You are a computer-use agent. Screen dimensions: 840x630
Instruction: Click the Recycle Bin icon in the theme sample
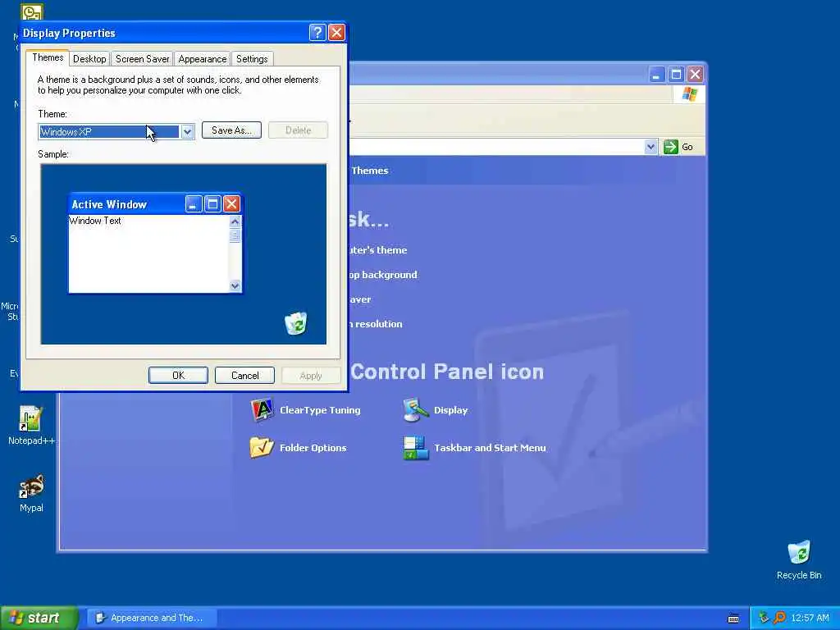click(x=295, y=323)
